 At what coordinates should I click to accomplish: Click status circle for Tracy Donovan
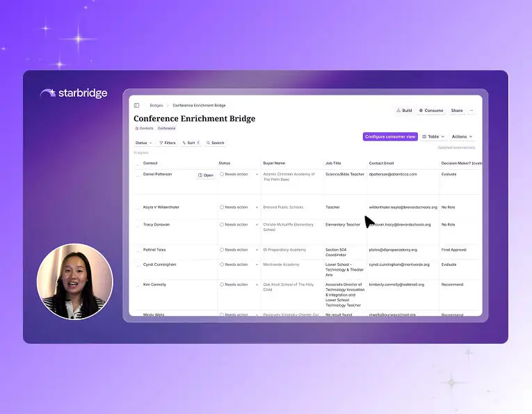coord(222,225)
